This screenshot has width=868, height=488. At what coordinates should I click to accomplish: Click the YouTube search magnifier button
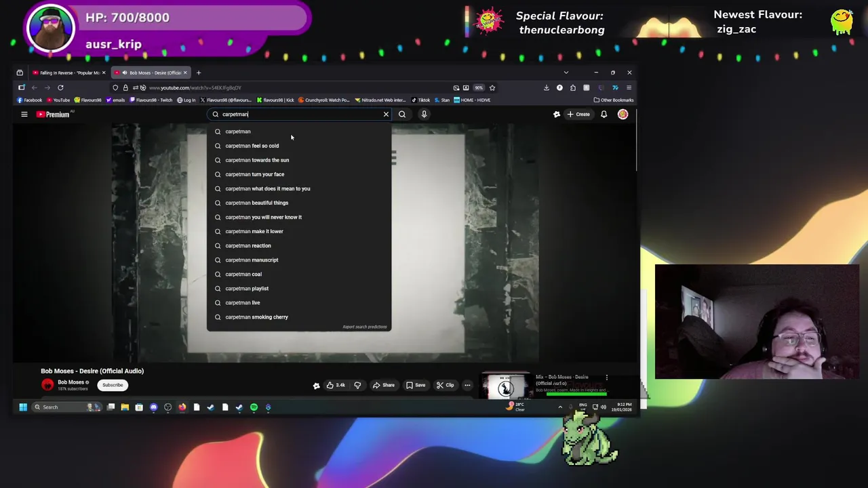pyautogui.click(x=402, y=115)
